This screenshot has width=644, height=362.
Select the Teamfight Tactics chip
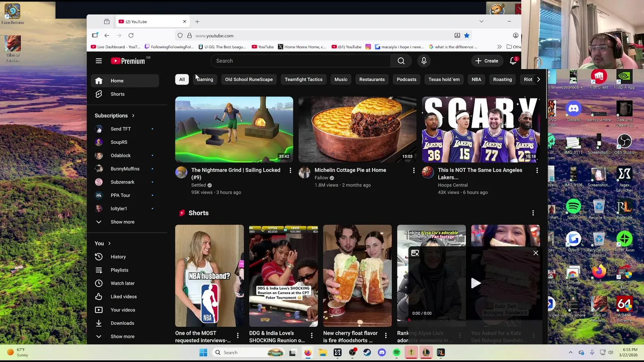point(303,79)
